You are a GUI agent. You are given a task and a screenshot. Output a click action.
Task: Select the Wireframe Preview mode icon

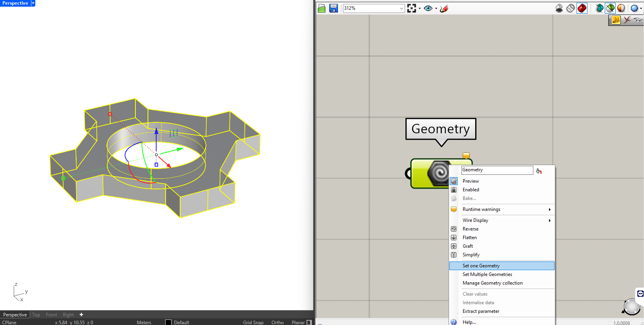(x=571, y=8)
